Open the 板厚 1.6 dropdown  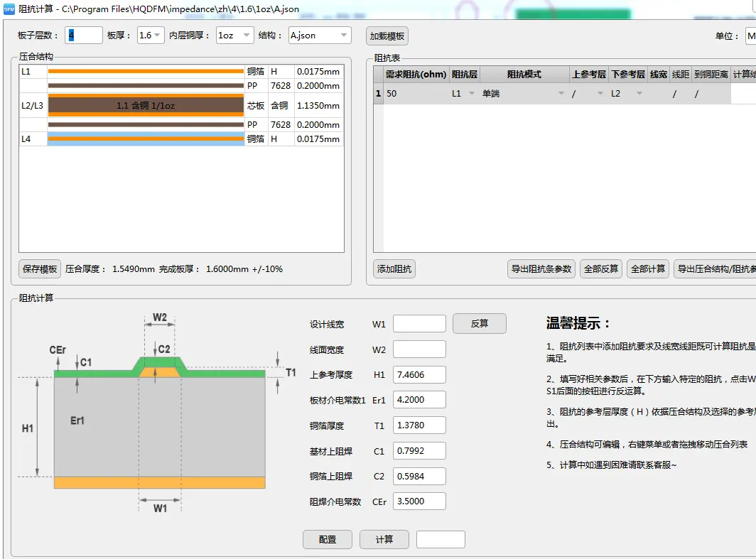[151, 36]
